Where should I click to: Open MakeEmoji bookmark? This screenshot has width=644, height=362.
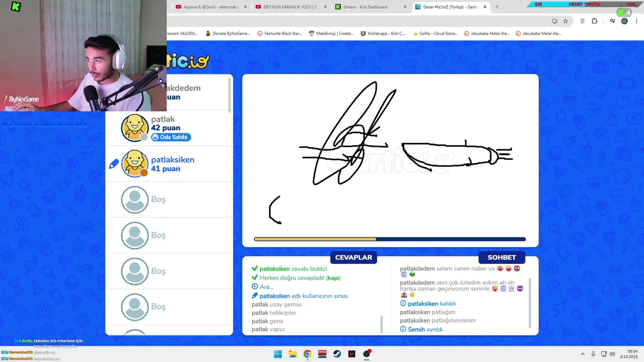(331, 34)
